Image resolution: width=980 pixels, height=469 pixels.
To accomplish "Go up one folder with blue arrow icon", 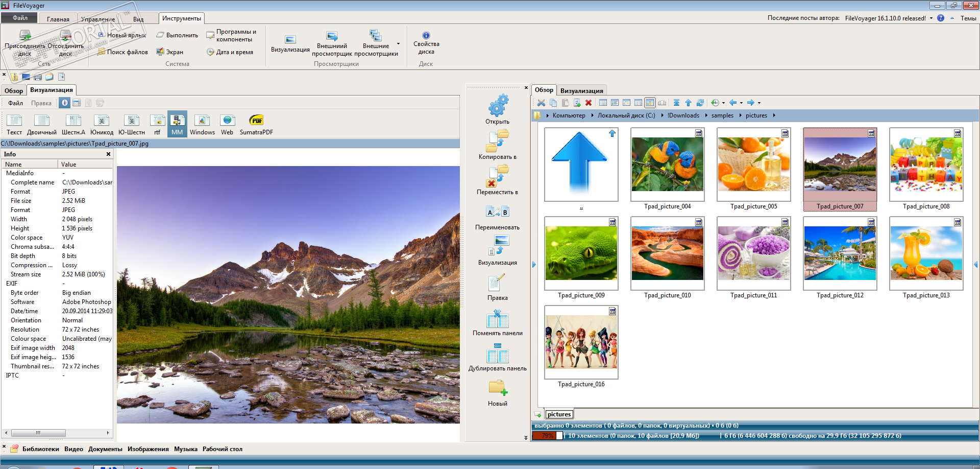I will coord(688,103).
